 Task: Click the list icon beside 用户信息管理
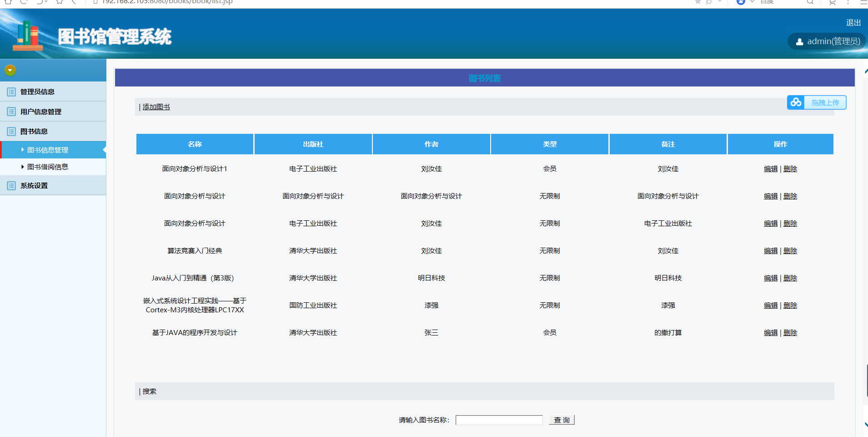11,112
